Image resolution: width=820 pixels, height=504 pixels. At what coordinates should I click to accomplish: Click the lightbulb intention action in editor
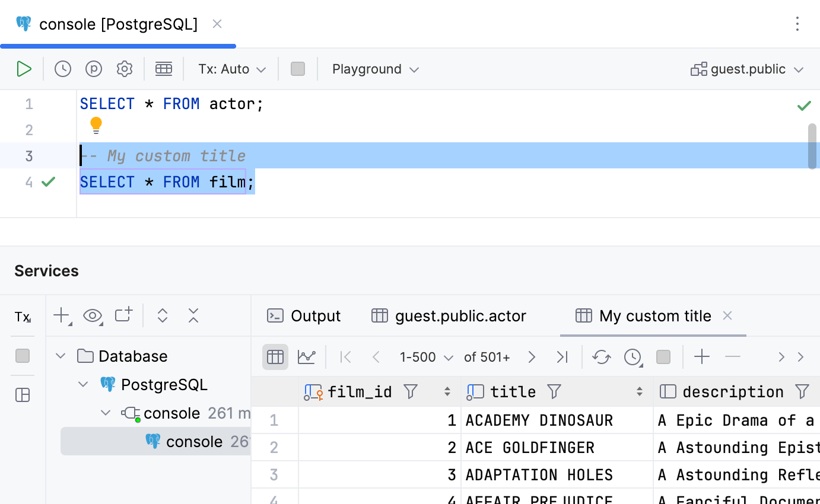96,125
